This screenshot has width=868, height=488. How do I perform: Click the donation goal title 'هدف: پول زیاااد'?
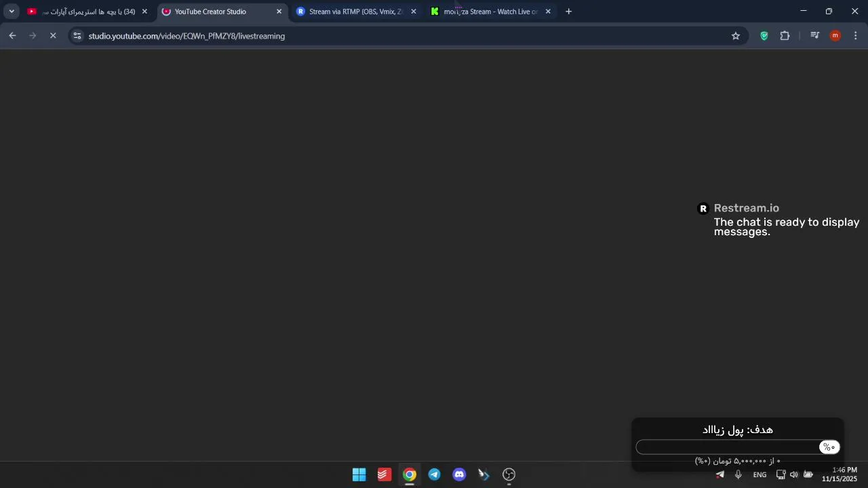[738, 430]
